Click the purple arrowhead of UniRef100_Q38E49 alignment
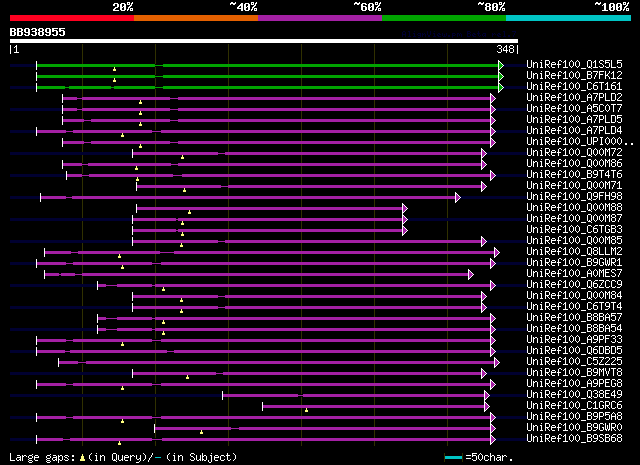640x465 pixels. (x=487, y=396)
